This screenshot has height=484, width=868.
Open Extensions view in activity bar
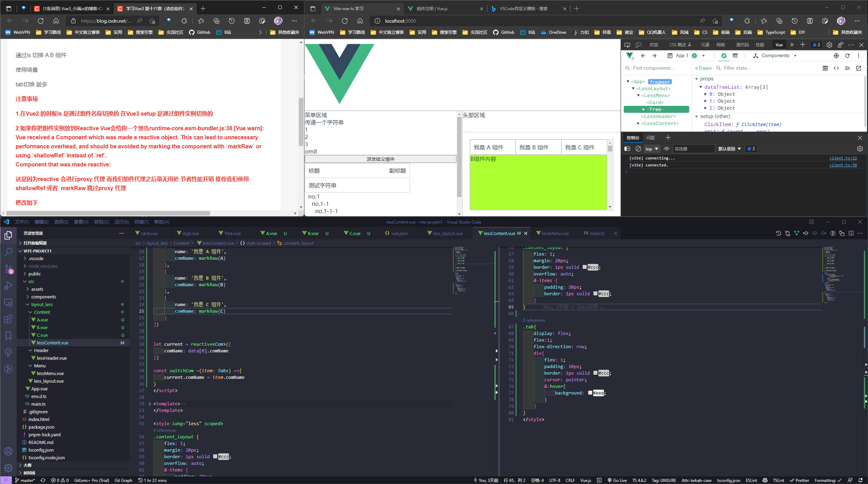pos(8,319)
